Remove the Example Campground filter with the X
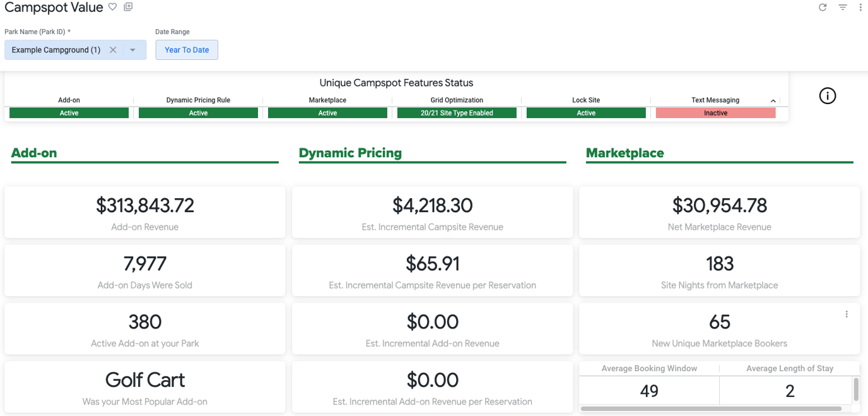The width and height of the screenshot is (868, 416). (x=113, y=49)
